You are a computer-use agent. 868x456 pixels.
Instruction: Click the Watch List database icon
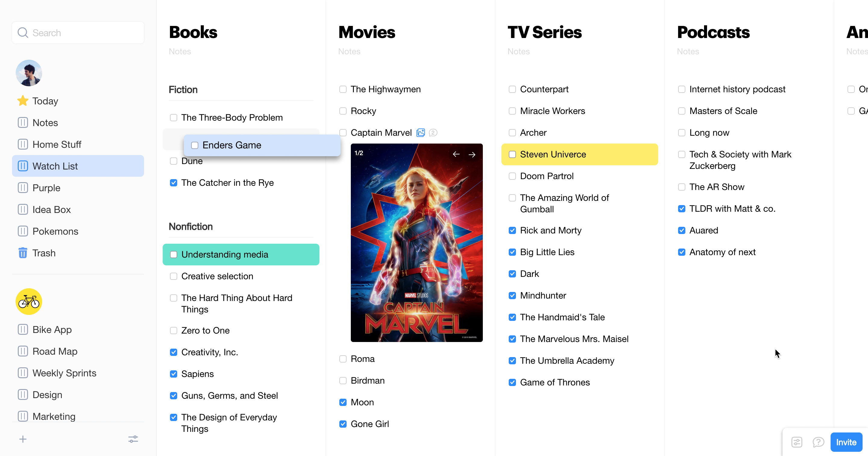(x=23, y=166)
